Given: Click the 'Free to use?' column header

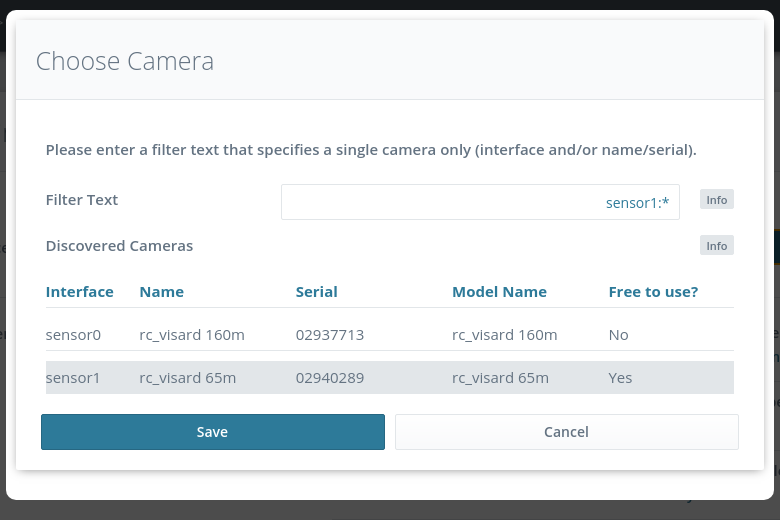Looking at the screenshot, I should point(653,292).
